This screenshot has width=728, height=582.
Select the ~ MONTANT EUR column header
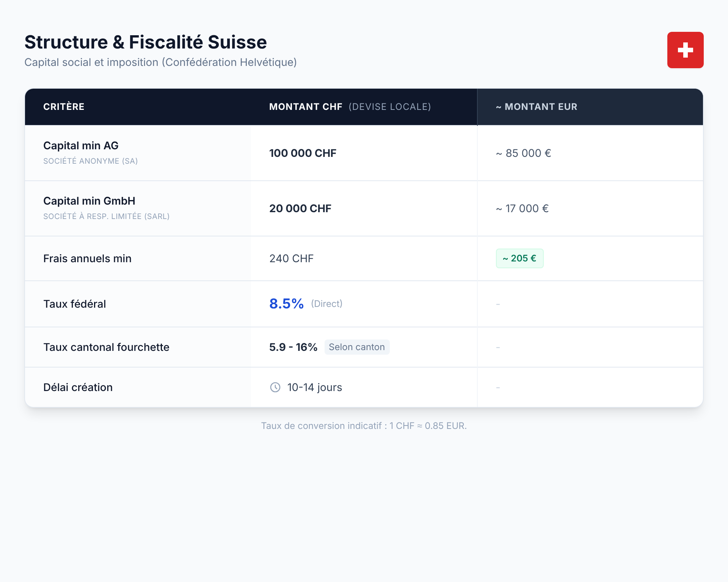(x=537, y=107)
